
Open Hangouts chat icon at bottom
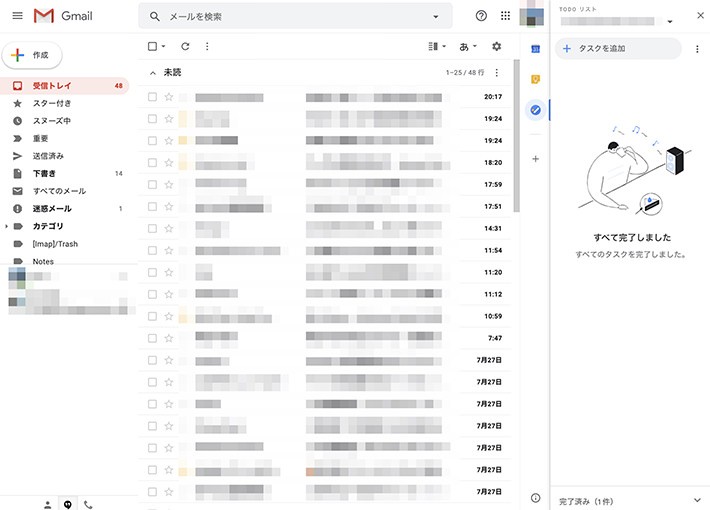coord(67,504)
